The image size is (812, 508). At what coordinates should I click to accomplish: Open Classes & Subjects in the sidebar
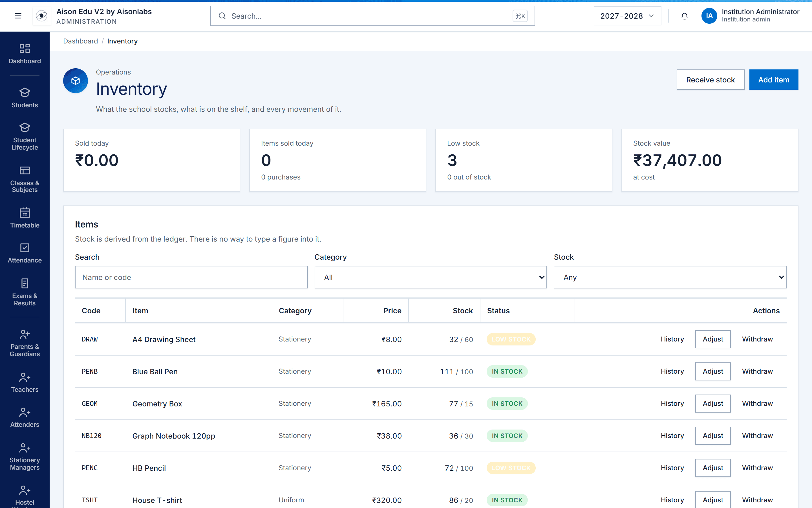click(25, 179)
